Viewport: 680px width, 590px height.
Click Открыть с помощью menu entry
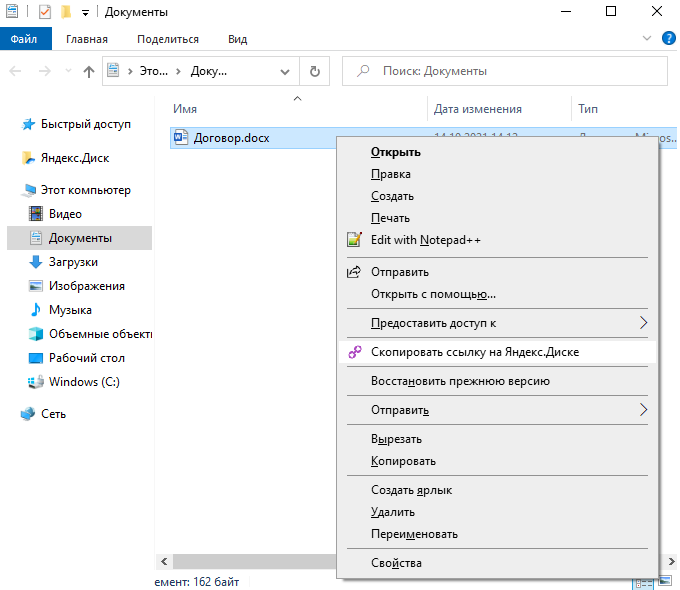tap(433, 294)
